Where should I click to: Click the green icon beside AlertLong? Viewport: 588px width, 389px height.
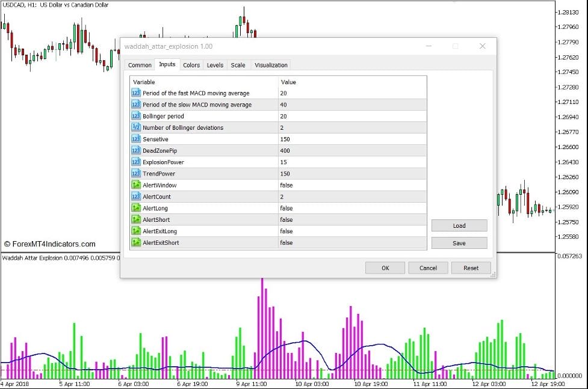click(135, 208)
